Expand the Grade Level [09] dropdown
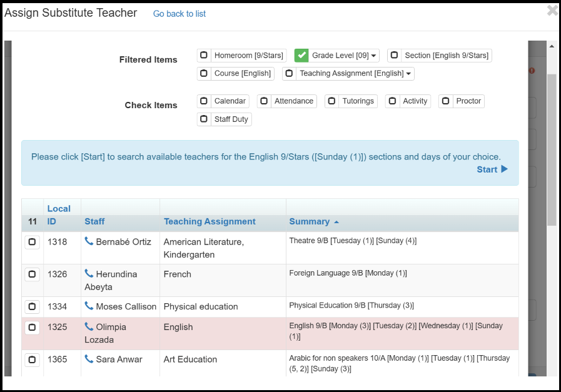Viewport: 561px width, 392px height. coord(374,56)
